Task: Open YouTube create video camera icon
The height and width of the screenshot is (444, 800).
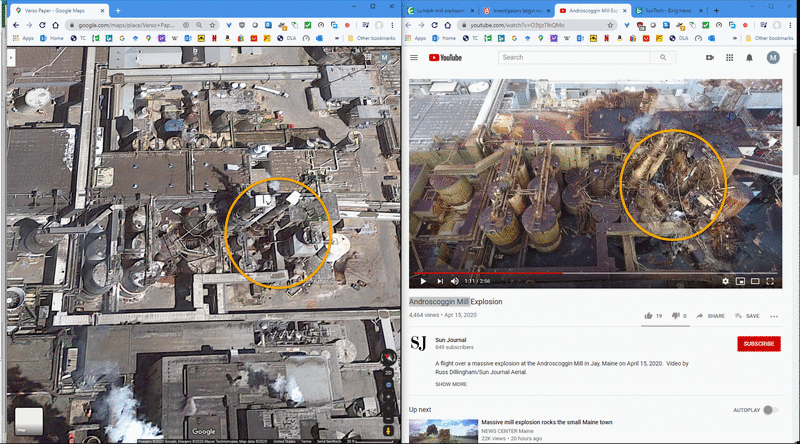Action: tap(710, 58)
